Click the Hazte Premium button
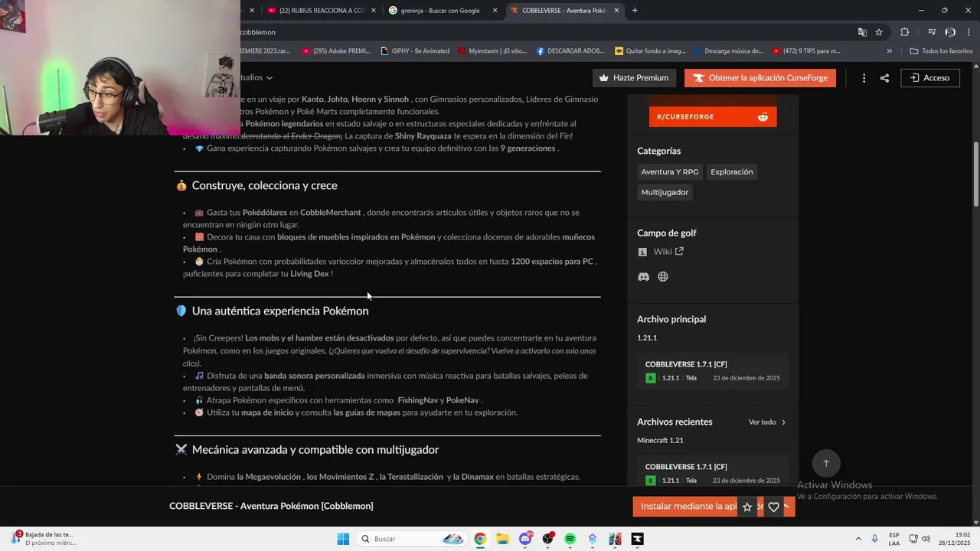Image resolution: width=980 pixels, height=551 pixels. click(634, 78)
